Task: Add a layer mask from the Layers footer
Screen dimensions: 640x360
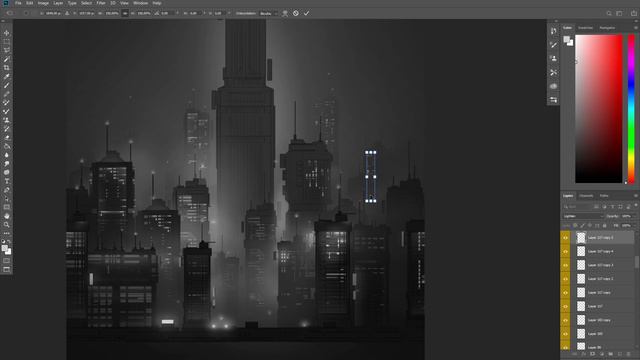Action: pos(592,354)
